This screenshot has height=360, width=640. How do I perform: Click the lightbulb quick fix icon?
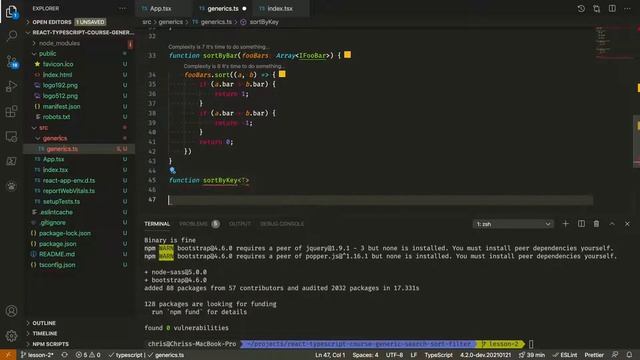point(173,170)
